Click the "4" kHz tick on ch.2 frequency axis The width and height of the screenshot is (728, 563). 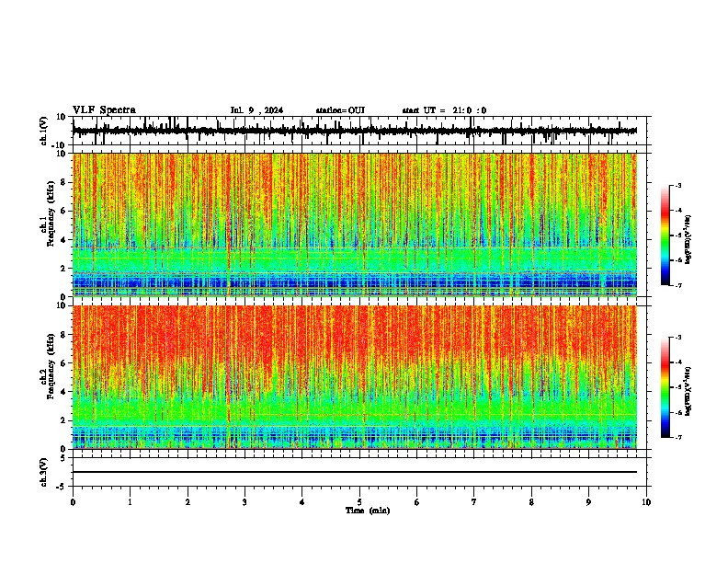[63, 392]
